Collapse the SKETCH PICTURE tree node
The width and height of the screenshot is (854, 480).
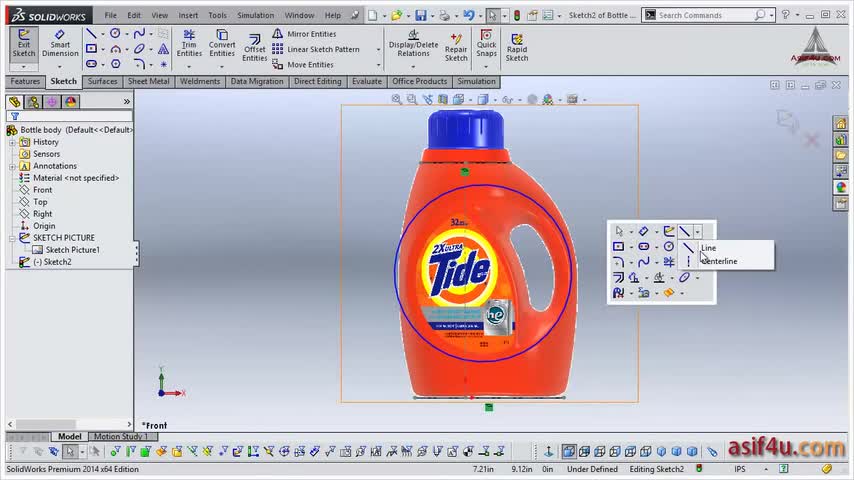[12, 238]
